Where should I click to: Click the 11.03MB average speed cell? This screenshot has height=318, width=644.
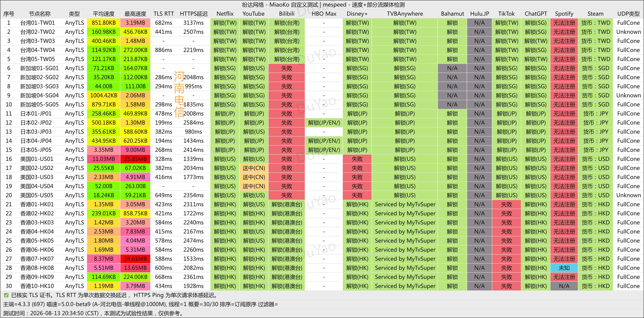tap(103, 159)
